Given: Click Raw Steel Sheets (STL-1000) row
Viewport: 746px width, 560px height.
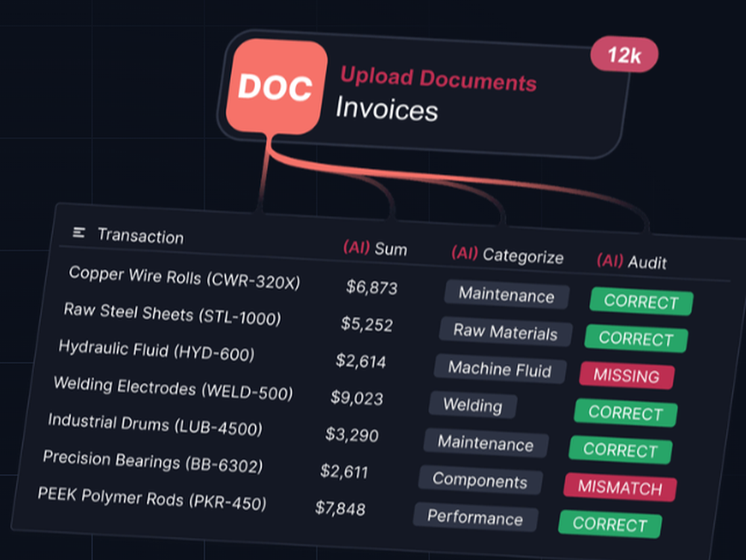Looking at the screenshot, I should tap(172, 314).
